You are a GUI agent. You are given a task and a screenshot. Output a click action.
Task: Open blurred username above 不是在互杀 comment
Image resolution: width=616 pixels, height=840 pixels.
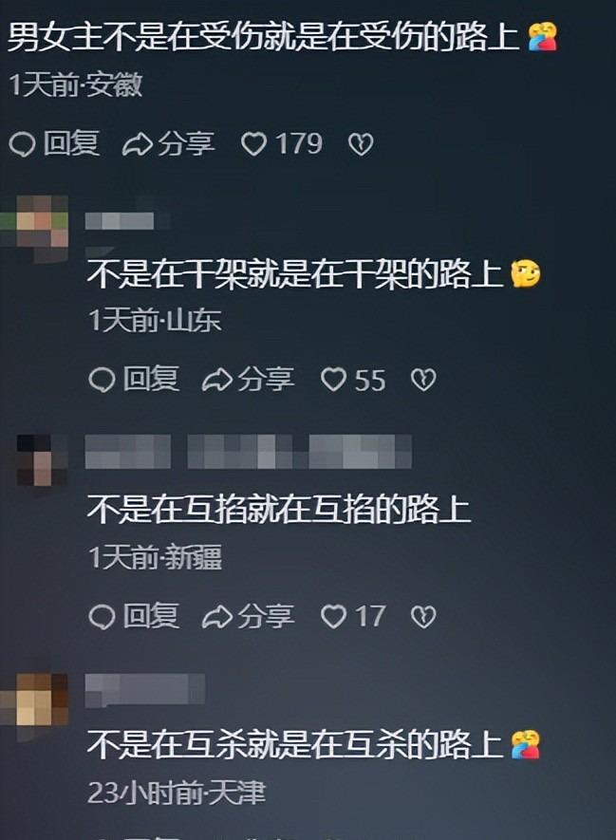click(x=145, y=690)
